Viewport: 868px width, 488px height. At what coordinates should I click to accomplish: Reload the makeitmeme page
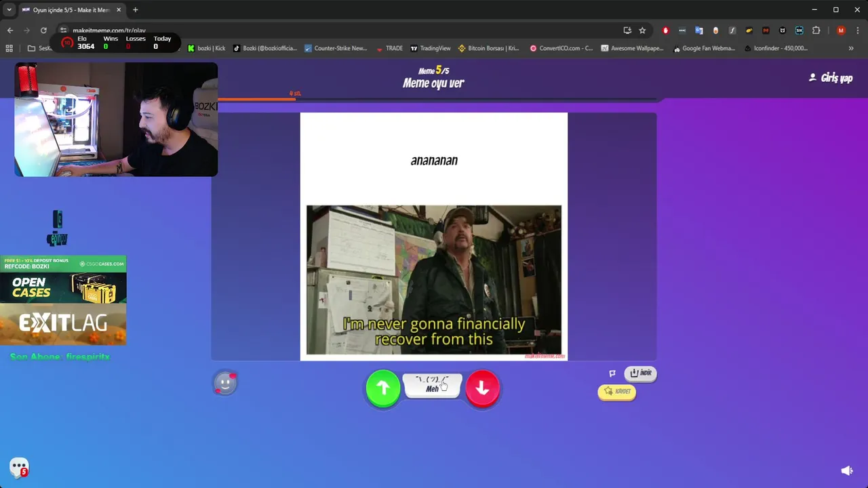point(43,30)
